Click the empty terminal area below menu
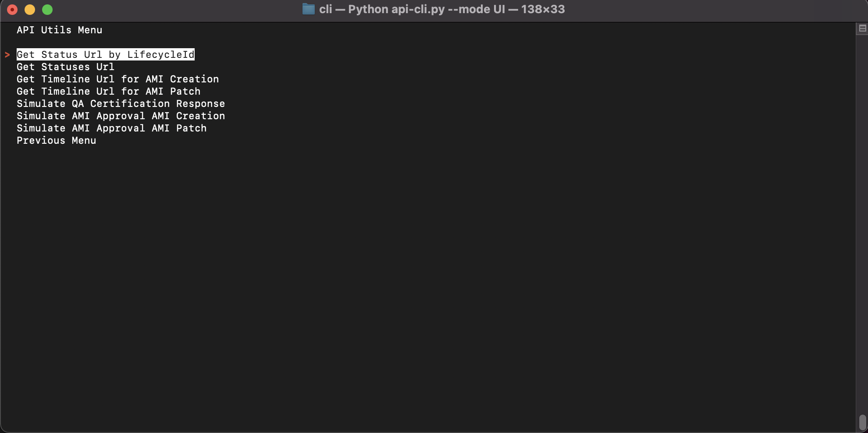This screenshot has height=433, width=868. pos(427,285)
